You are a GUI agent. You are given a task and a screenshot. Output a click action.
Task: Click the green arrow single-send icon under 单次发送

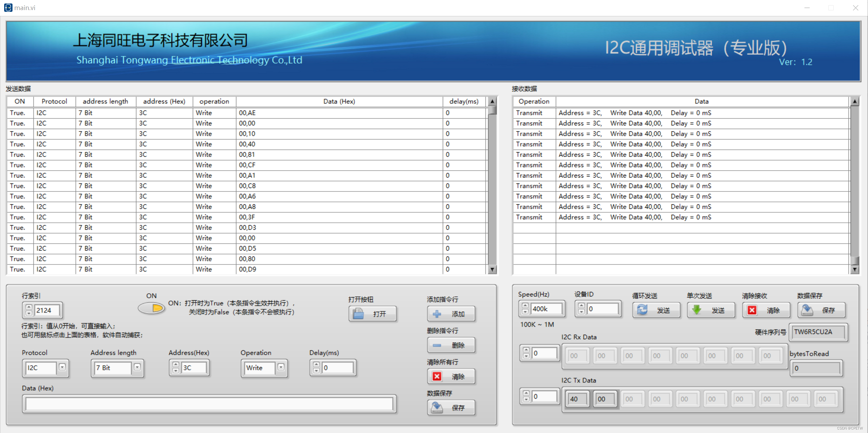696,310
